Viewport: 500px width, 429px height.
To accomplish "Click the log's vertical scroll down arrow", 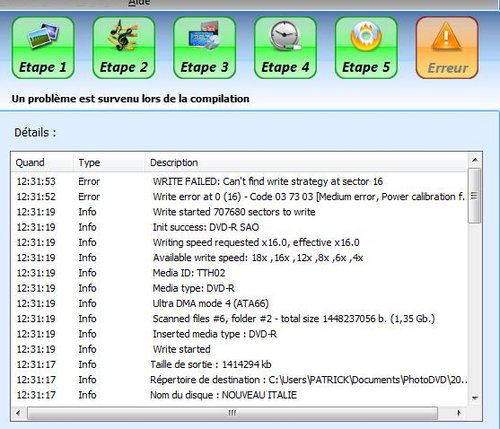I will [475, 398].
